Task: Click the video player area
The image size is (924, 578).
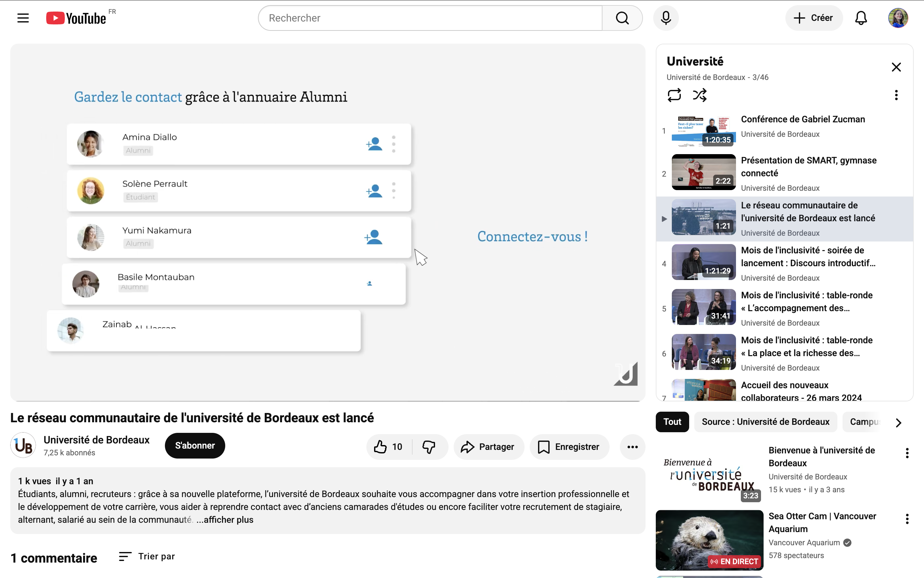Action: 328,223
